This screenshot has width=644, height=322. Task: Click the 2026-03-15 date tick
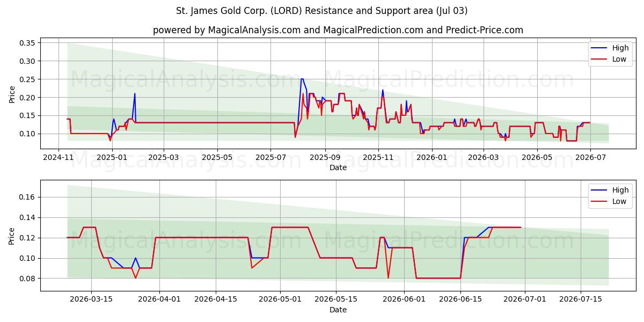point(91,299)
